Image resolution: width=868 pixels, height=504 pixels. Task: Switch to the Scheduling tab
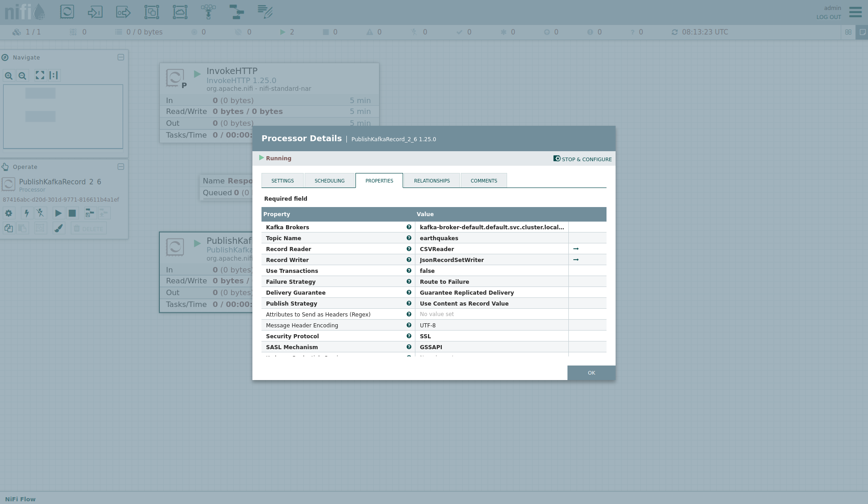(x=329, y=181)
